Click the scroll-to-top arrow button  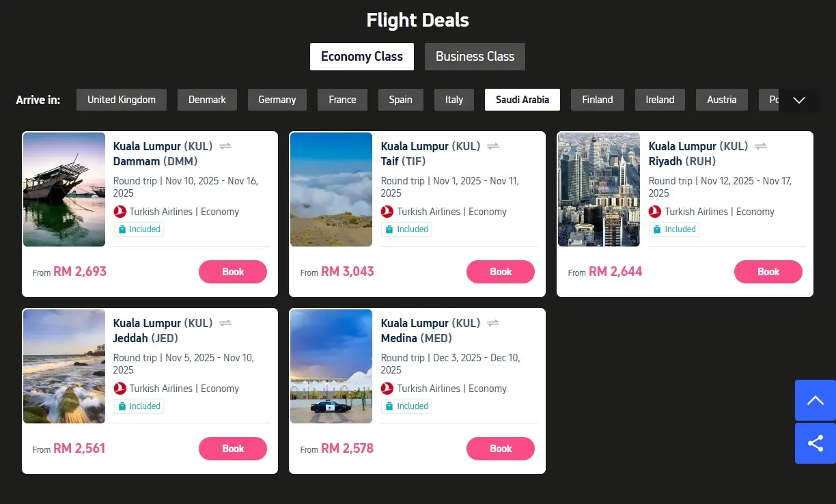click(x=815, y=400)
